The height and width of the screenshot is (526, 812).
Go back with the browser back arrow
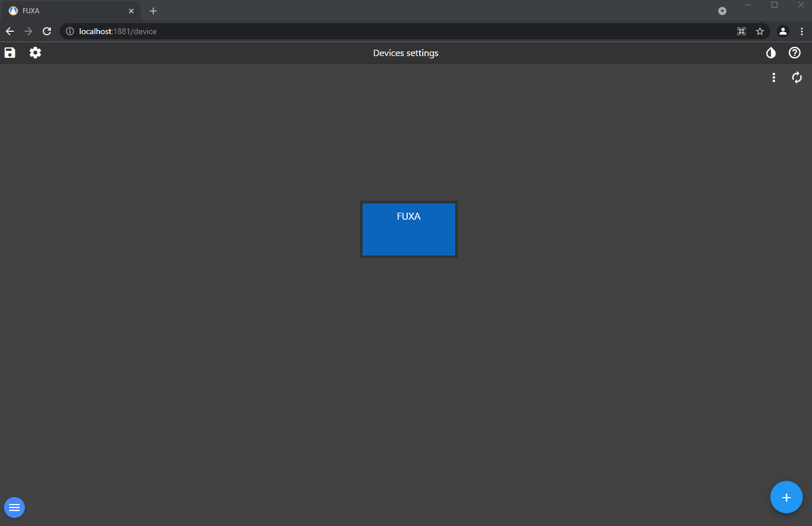(10, 31)
